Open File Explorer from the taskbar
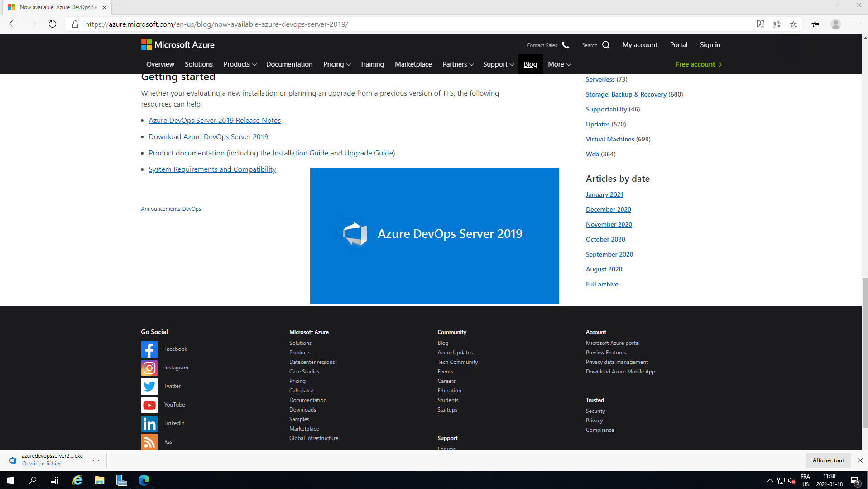The width and height of the screenshot is (868, 489). click(99, 480)
